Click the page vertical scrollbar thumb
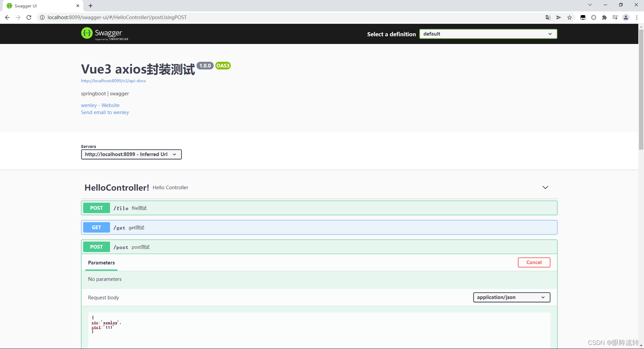This screenshot has width=644, height=349. [641, 89]
